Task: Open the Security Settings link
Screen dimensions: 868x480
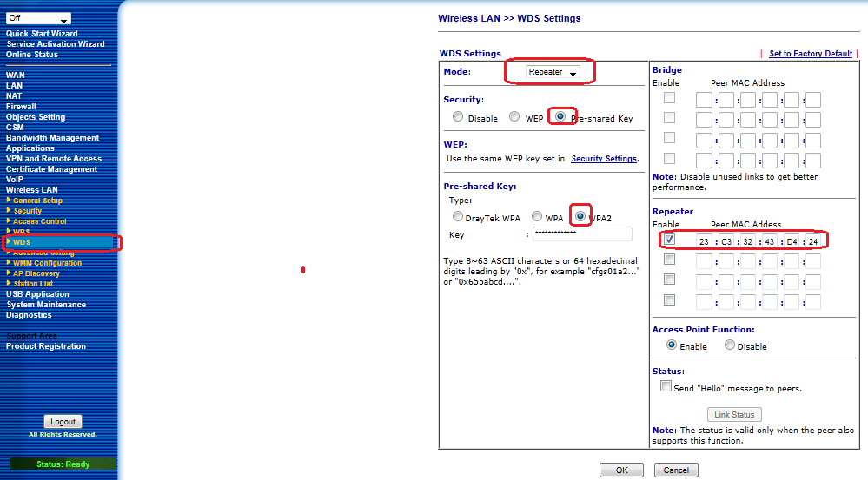Action: coord(604,159)
